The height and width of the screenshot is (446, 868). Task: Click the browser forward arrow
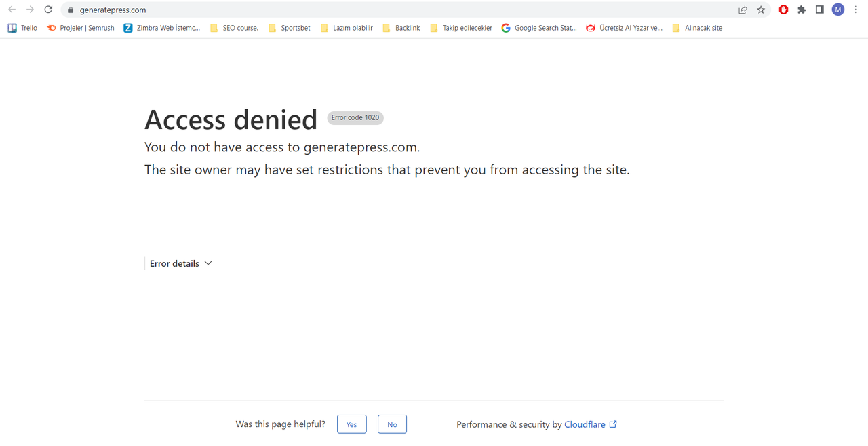click(x=30, y=10)
